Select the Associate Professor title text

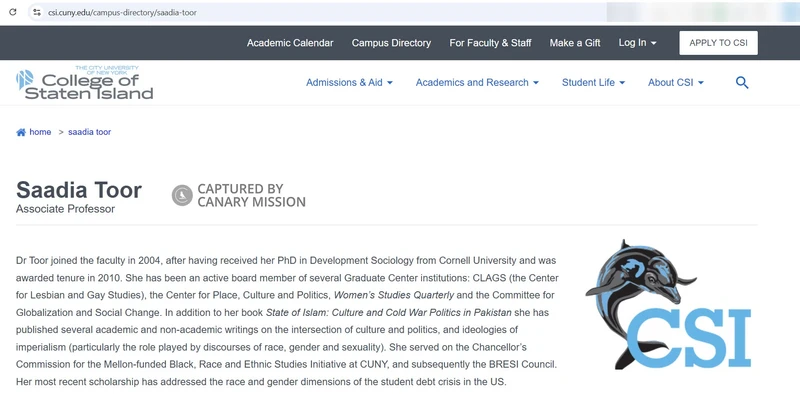[x=65, y=209]
